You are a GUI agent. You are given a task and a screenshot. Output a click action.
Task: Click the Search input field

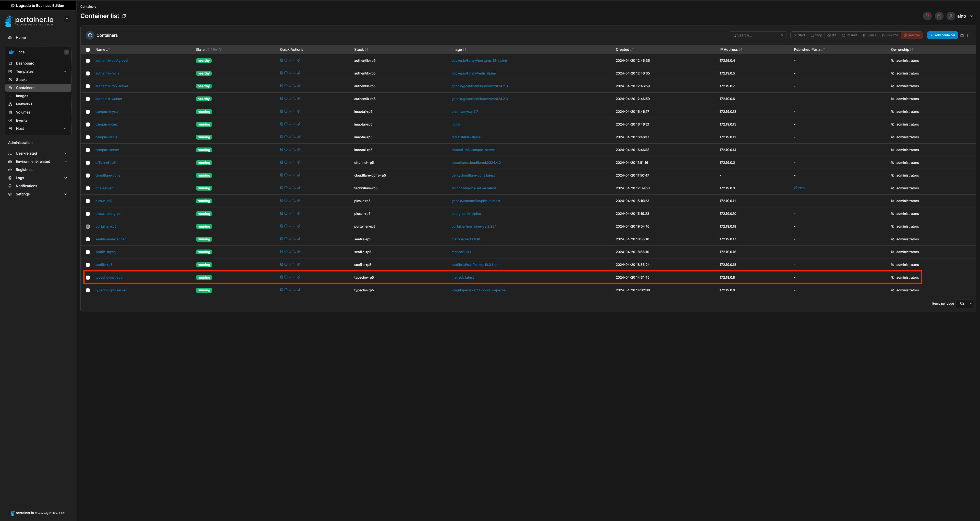[758, 35]
